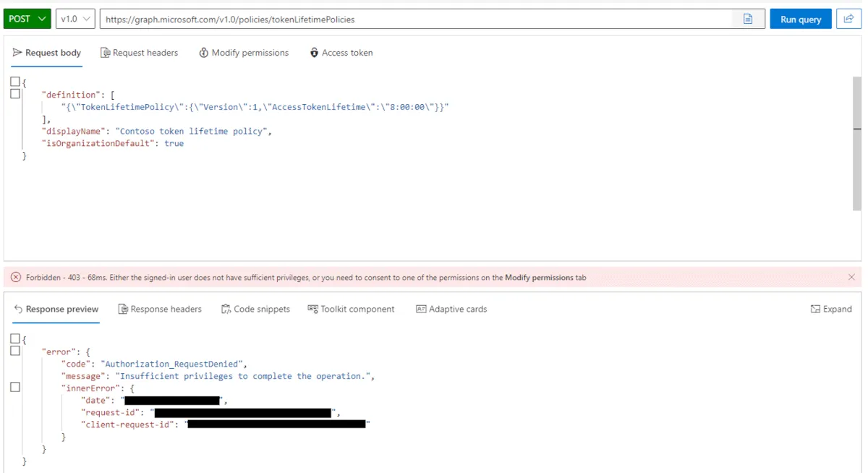Click the Run query button

[x=800, y=20]
